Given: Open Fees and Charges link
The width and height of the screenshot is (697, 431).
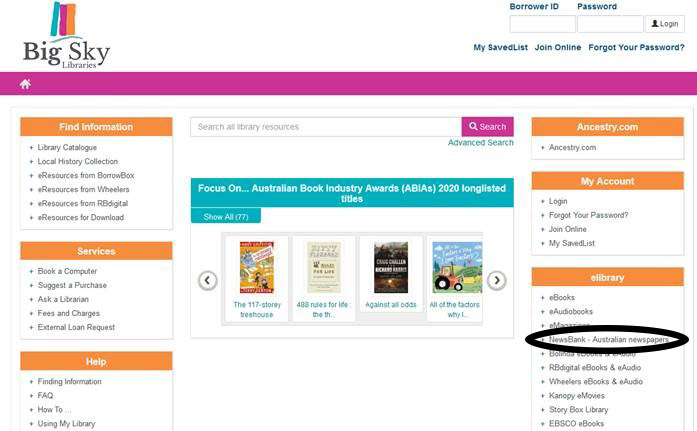Looking at the screenshot, I should [68, 313].
